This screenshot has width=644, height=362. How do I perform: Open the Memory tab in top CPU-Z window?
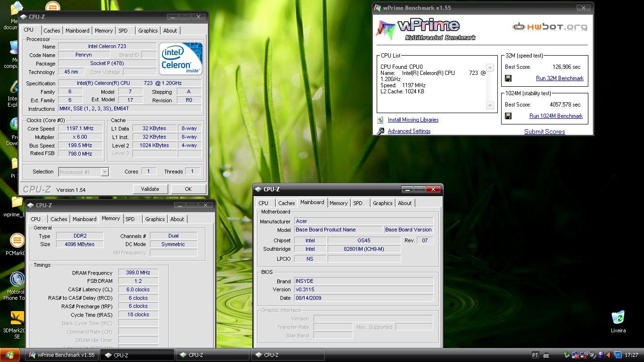pos(104,31)
